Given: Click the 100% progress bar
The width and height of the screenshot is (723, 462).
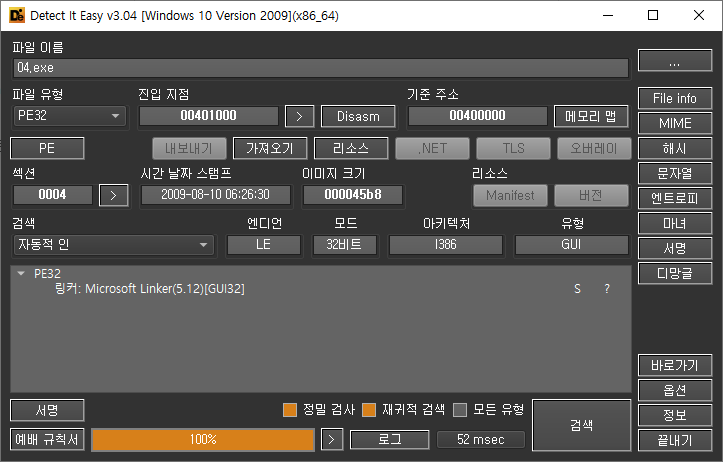Looking at the screenshot, I should click(203, 439).
